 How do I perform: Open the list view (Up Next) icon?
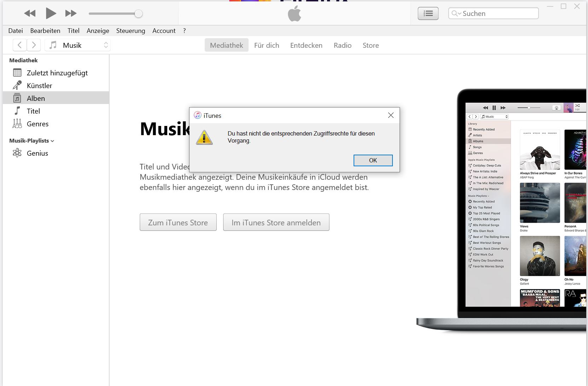428,13
